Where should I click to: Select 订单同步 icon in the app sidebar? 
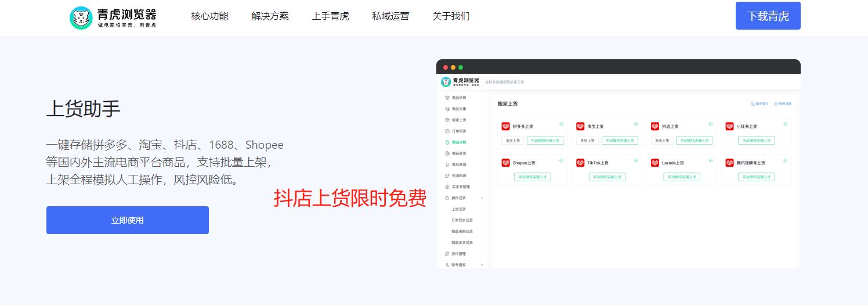pyautogui.click(x=447, y=131)
